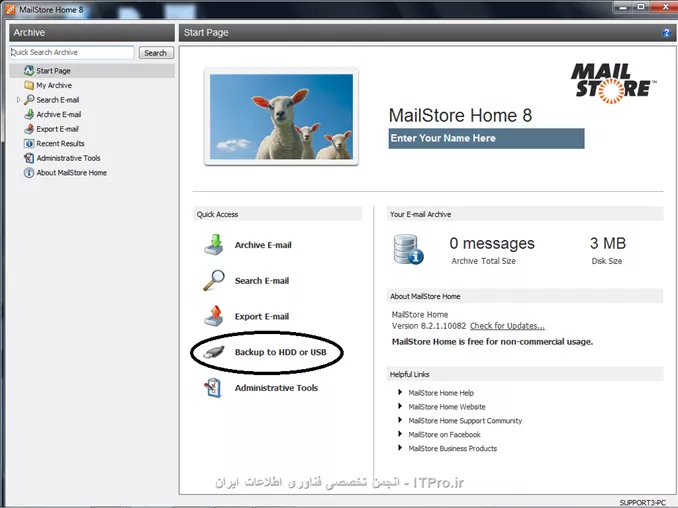Click the 0 messages archive total

(x=492, y=243)
